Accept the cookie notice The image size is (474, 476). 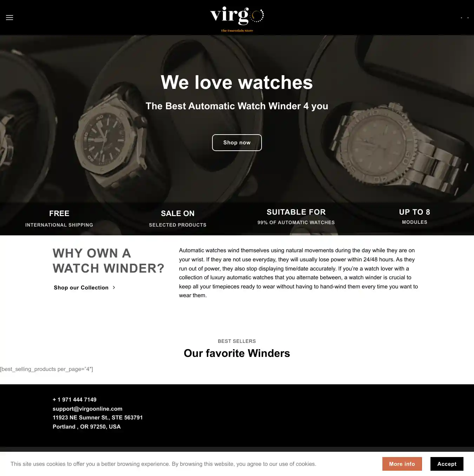click(x=447, y=464)
